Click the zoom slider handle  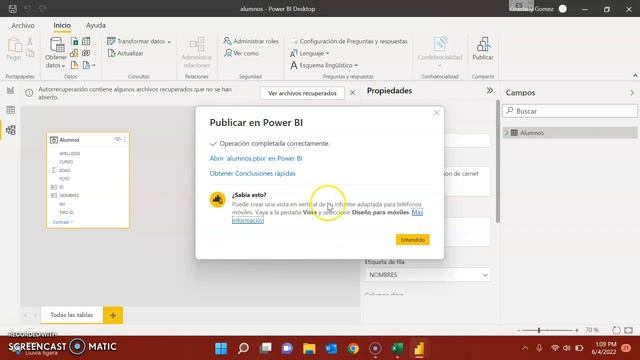coord(539,330)
